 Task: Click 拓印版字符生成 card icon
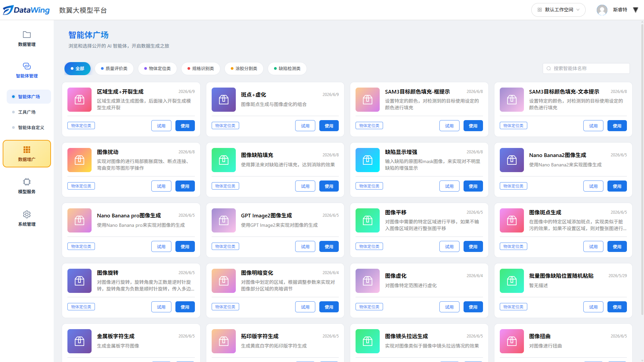pos(224,341)
